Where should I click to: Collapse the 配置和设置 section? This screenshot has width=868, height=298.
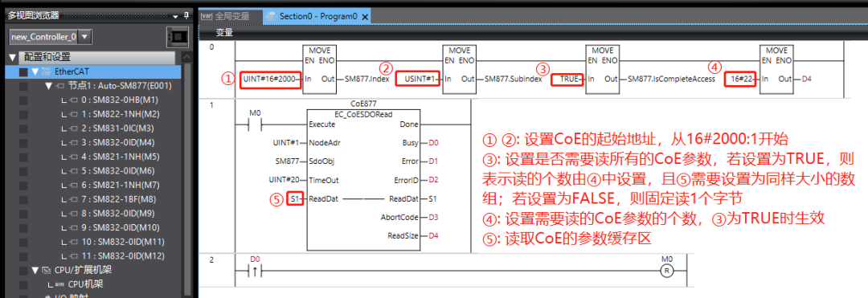13,58
